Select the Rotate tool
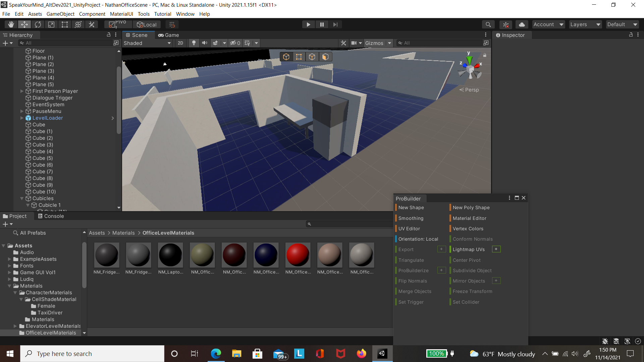Screen dimensions: 644x362 coord(38,24)
